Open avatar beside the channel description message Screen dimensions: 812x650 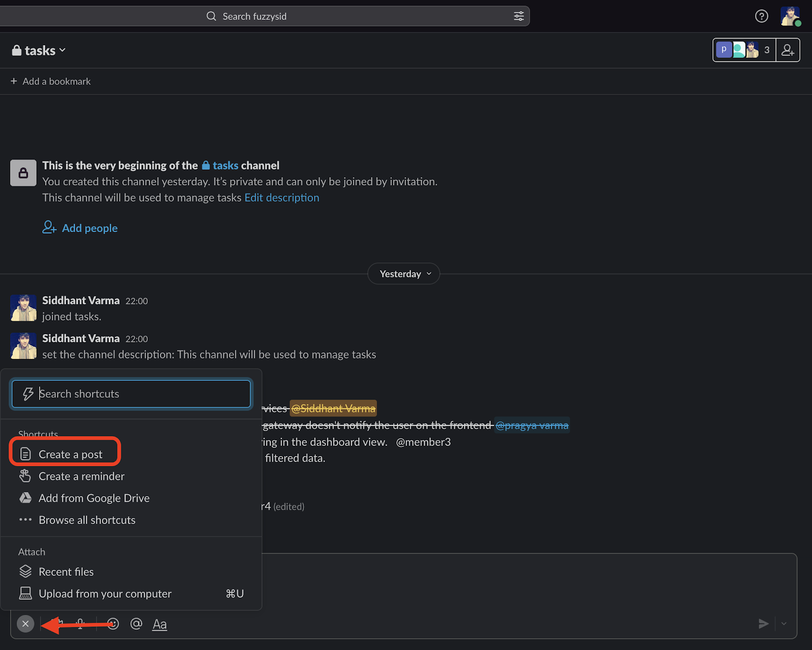(23, 346)
